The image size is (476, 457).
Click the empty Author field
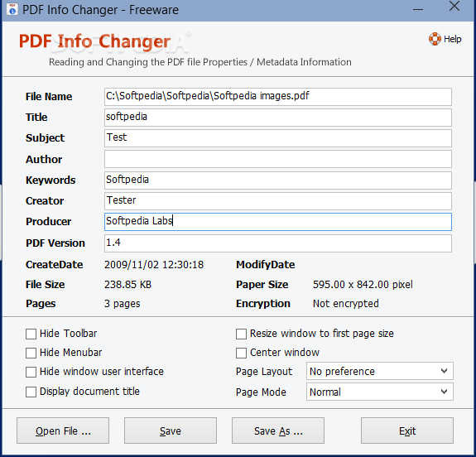278,159
